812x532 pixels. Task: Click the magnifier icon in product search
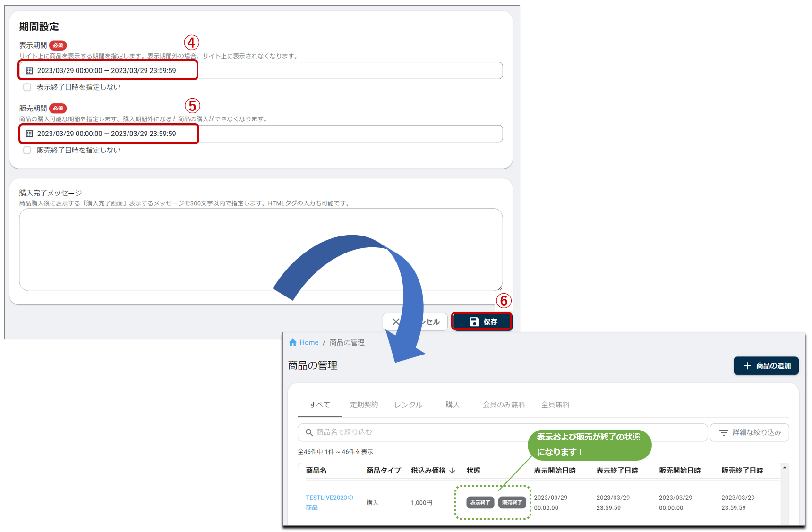(309, 432)
